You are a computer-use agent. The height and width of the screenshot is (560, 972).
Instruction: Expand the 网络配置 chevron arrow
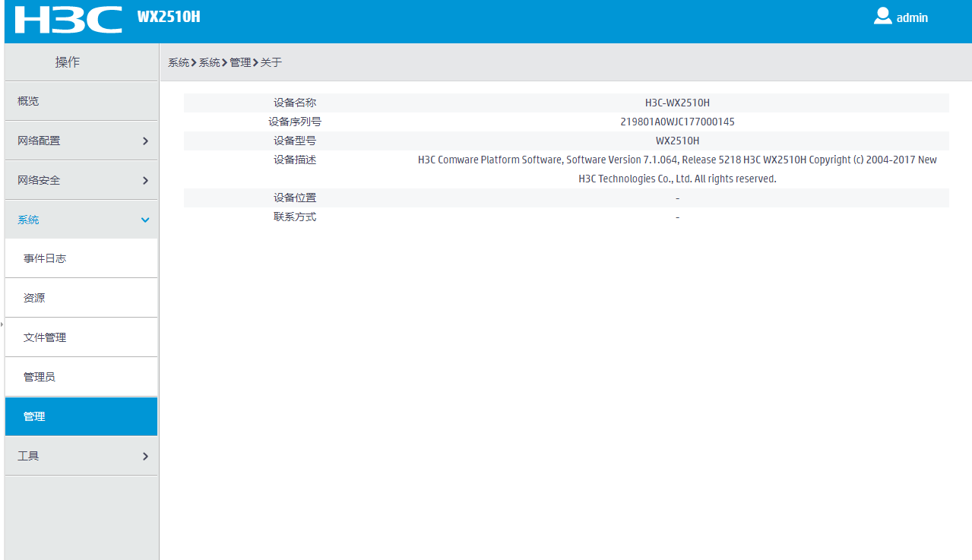pyautogui.click(x=145, y=141)
